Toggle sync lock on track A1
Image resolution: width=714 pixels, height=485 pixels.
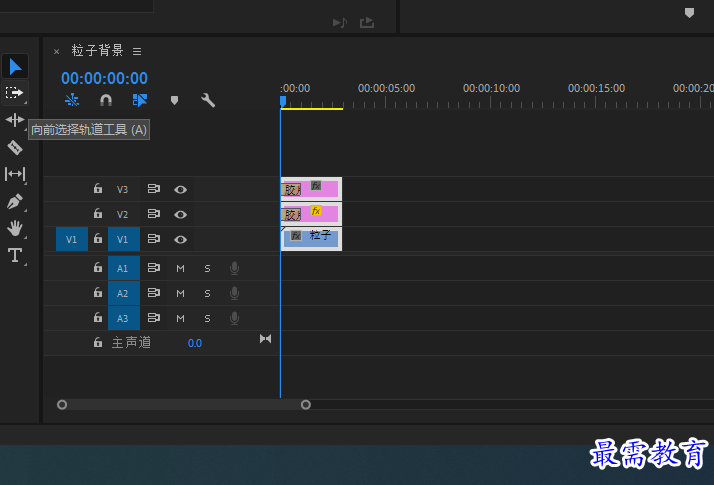coord(154,268)
